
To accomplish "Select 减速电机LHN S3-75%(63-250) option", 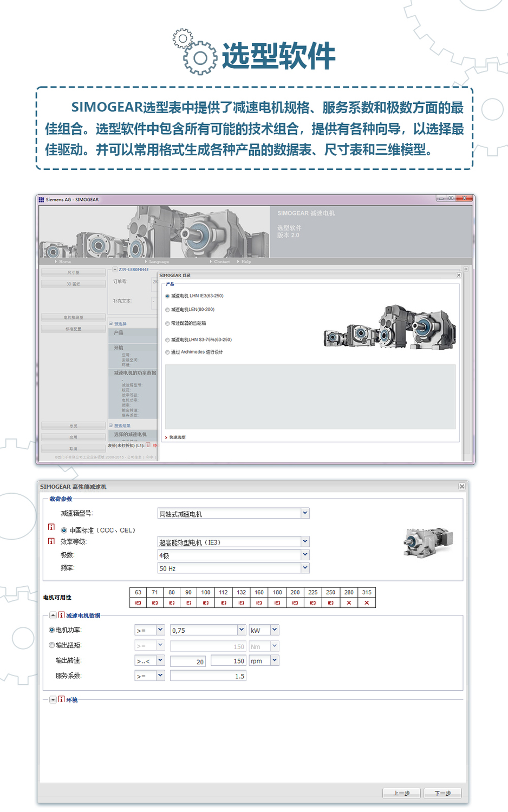I will (x=167, y=340).
